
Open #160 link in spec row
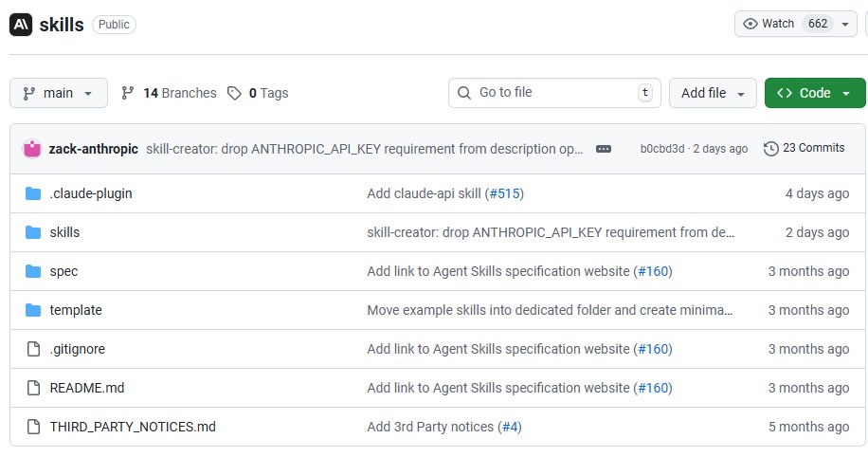653,271
